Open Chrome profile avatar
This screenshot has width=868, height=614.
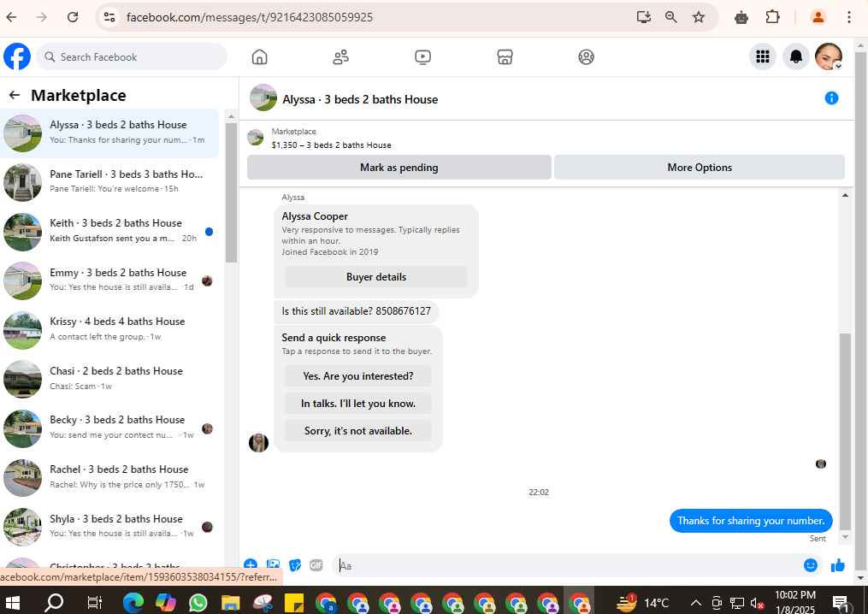click(x=818, y=17)
